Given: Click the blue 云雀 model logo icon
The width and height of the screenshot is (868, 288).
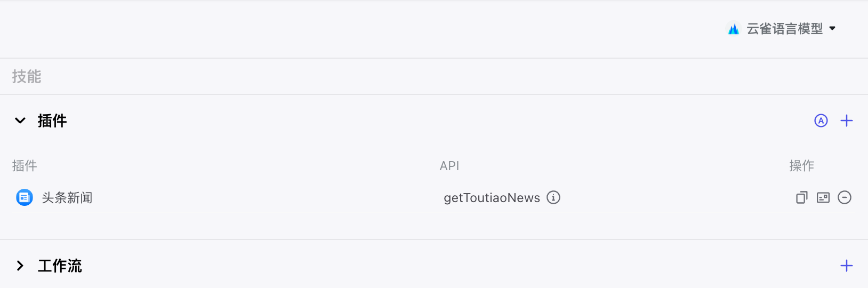Looking at the screenshot, I should pyautogui.click(x=734, y=29).
